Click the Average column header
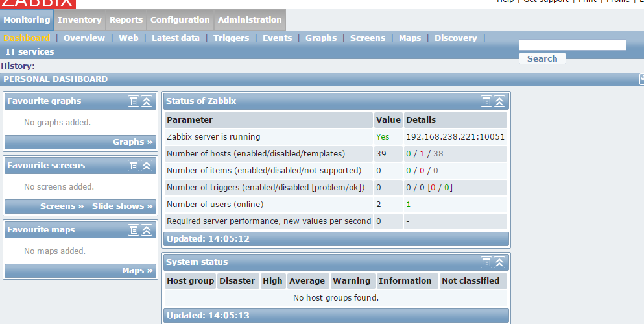The height and width of the screenshot is (324, 644). coord(309,281)
